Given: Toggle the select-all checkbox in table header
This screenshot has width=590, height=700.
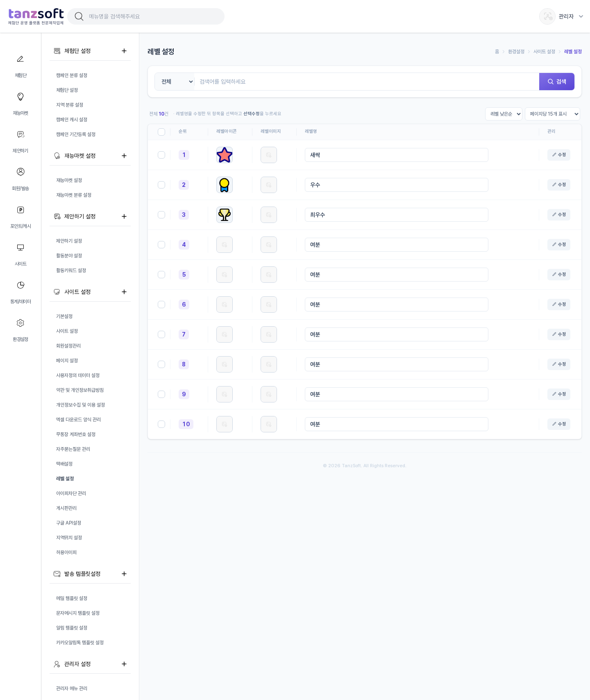Looking at the screenshot, I should pyautogui.click(x=161, y=132).
